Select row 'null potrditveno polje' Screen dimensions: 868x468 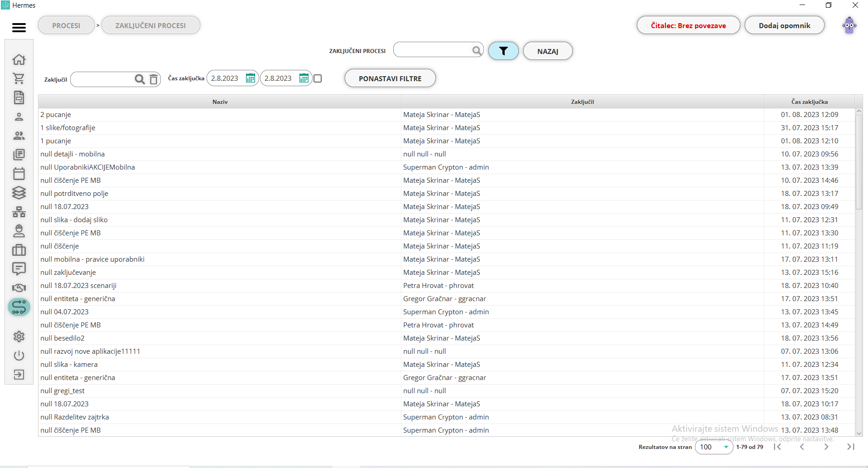coord(447,194)
